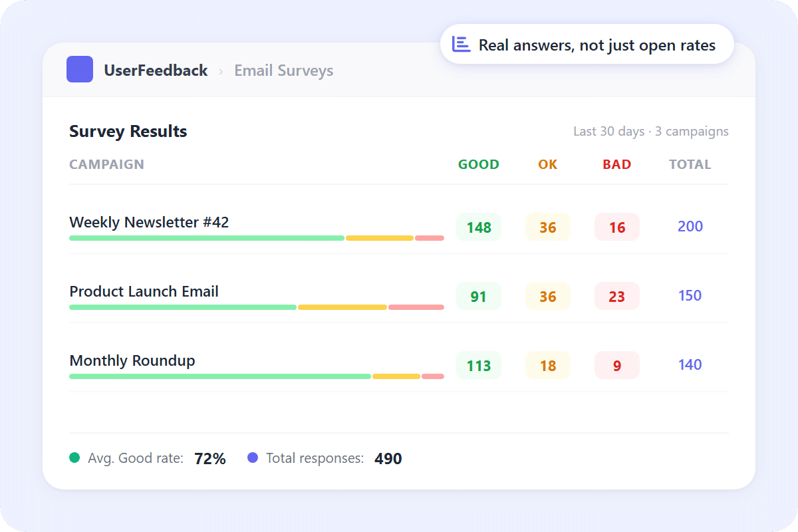Expand the Weekly Newsletter #42 campaign row
The width and height of the screenshot is (798, 532).
pos(149,222)
